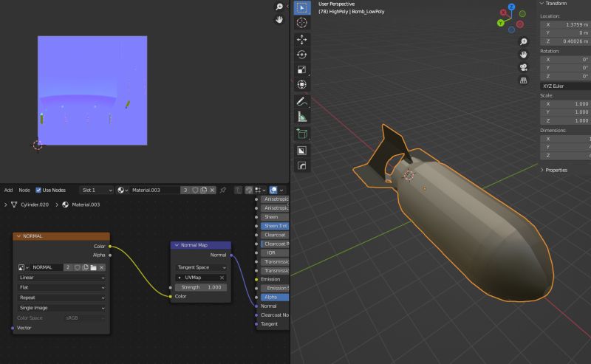This screenshot has height=364, width=591.
Task: Choose the Move tool
Action: point(302,39)
